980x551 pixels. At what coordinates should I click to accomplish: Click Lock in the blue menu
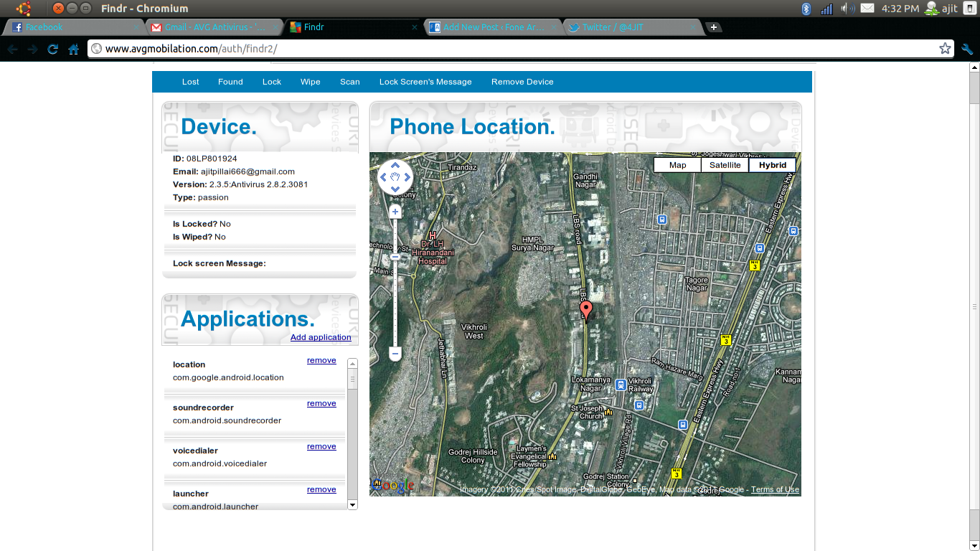coord(272,82)
